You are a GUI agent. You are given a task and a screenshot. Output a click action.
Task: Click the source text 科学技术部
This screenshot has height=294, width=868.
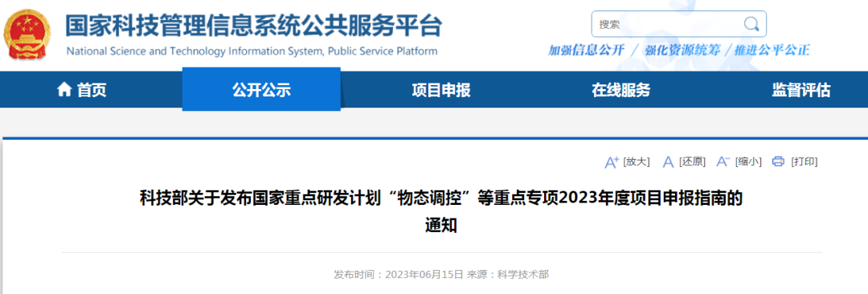[x=523, y=274]
